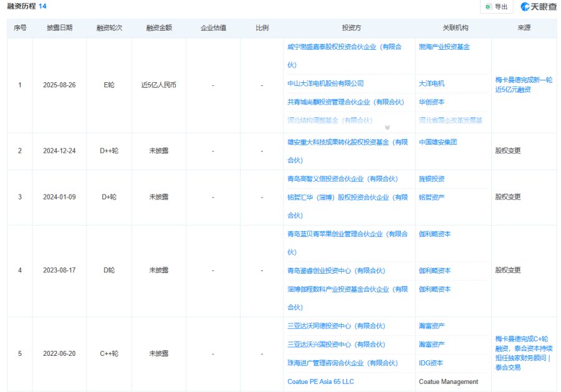Open 雄安重大科技成果转化股权投资基金 link
The height and width of the screenshot is (392, 561).
point(347,151)
